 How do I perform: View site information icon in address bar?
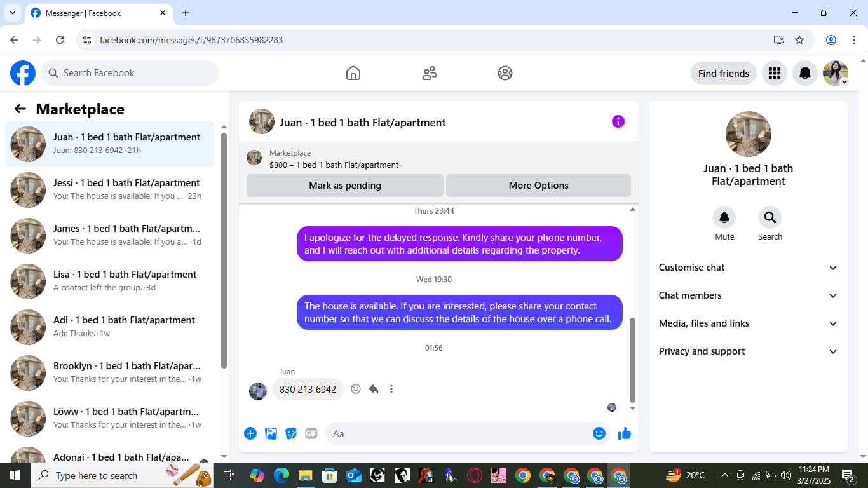[88, 40]
